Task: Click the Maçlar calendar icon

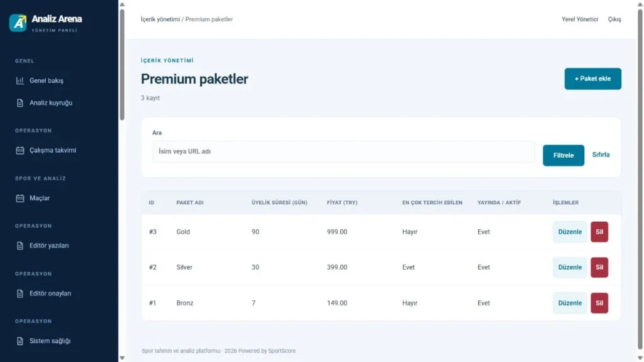Action: (x=19, y=198)
